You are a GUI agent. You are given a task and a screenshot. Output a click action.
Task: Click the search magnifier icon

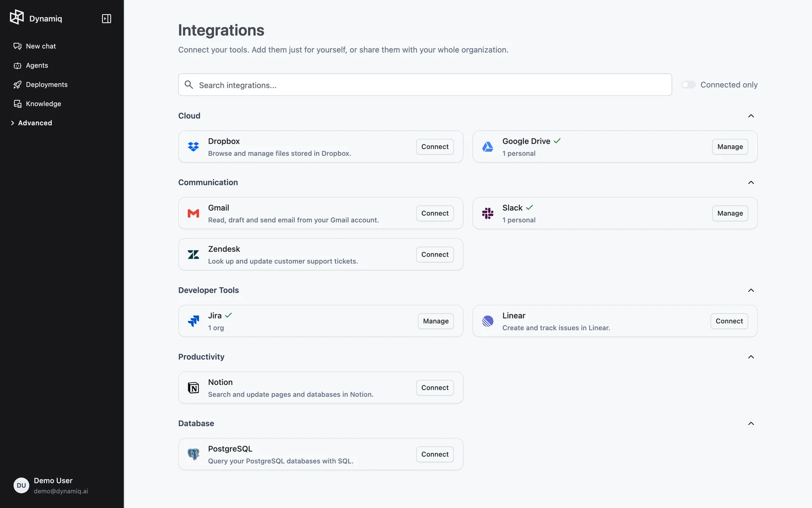189,85
